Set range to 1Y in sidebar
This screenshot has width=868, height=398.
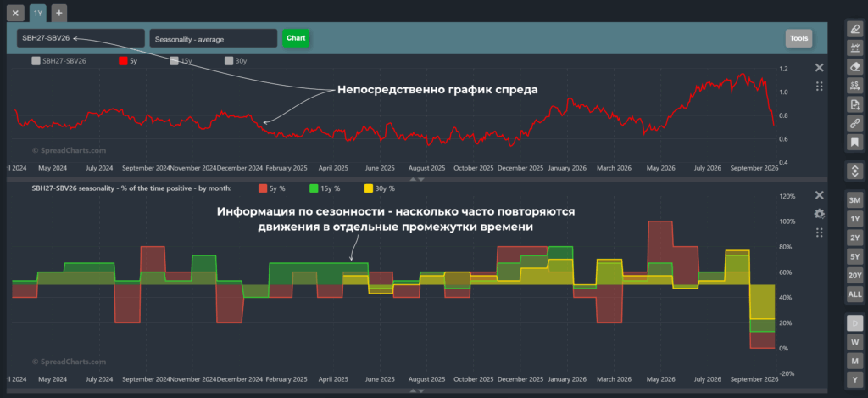pyautogui.click(x=854, y=219)
